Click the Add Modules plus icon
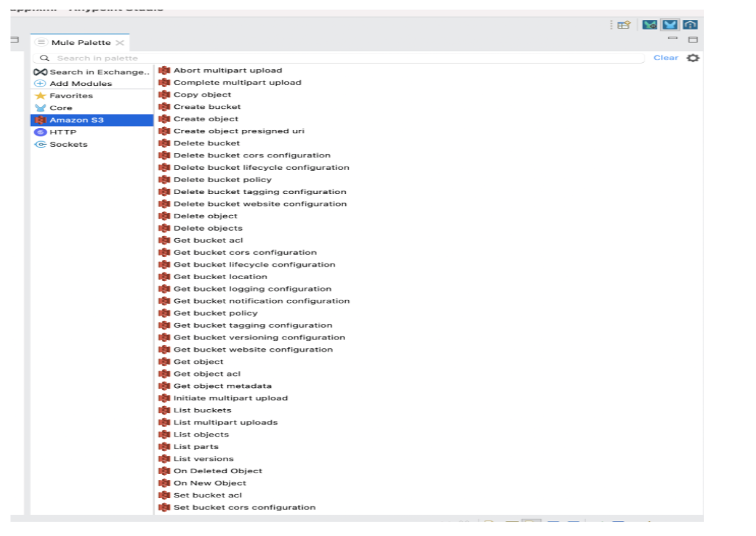The height and width of the screenshot is (536, 756). coord(40,84)
